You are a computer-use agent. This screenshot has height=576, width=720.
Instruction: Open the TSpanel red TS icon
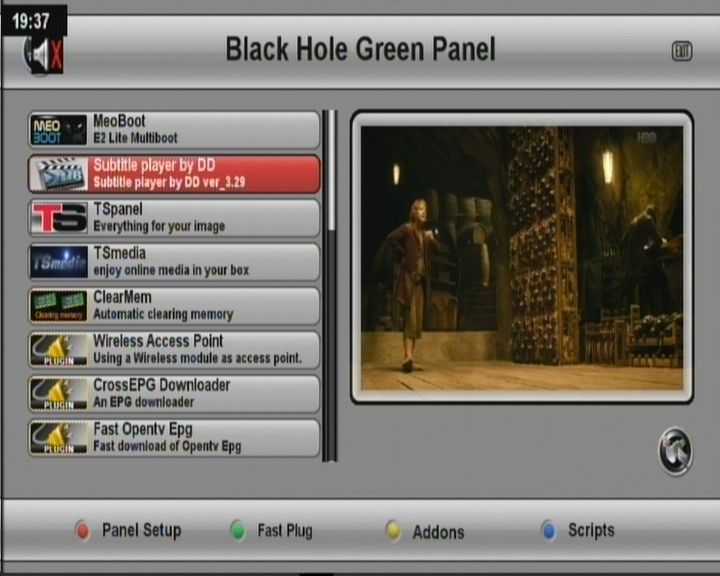click(58, 218)
